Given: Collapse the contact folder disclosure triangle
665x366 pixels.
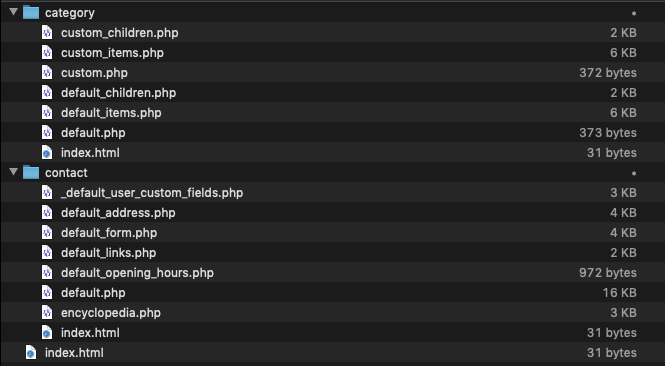Looking at the screenshot, I should 14,172.
